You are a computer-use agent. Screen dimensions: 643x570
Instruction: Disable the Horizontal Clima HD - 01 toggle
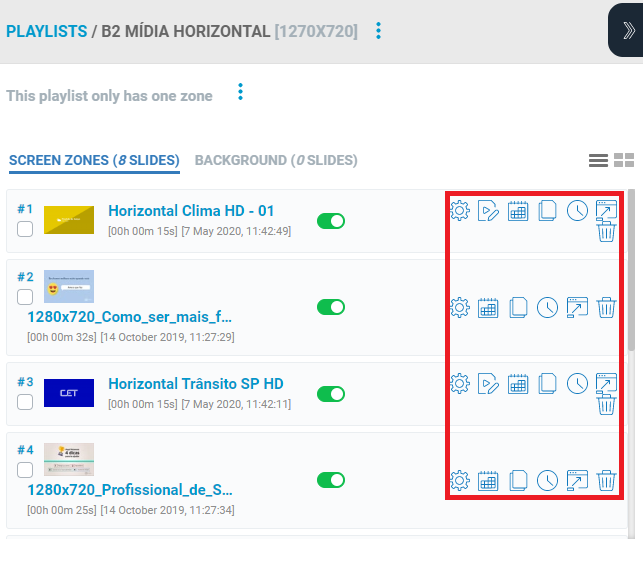click(331, 221)
